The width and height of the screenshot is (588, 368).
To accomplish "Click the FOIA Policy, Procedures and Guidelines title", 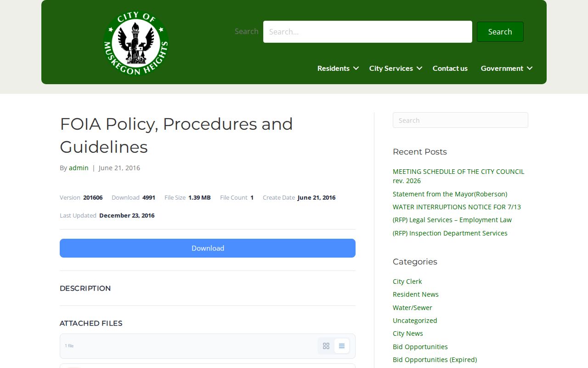I will click(x=176, y=135).
